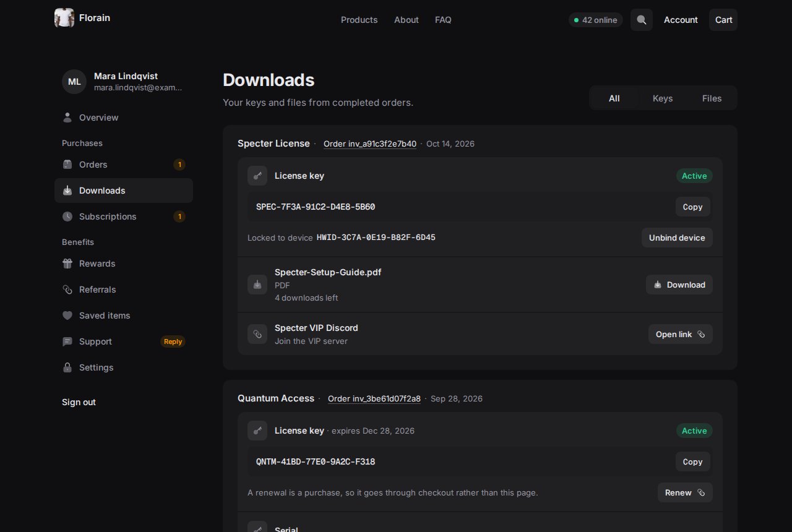Click the Reply badge next to Support

[x=173, y=341]
